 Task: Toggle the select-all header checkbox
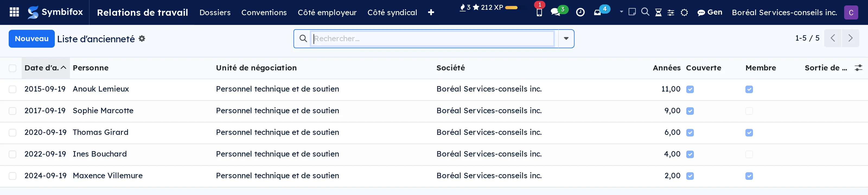(x=12, y=68)
